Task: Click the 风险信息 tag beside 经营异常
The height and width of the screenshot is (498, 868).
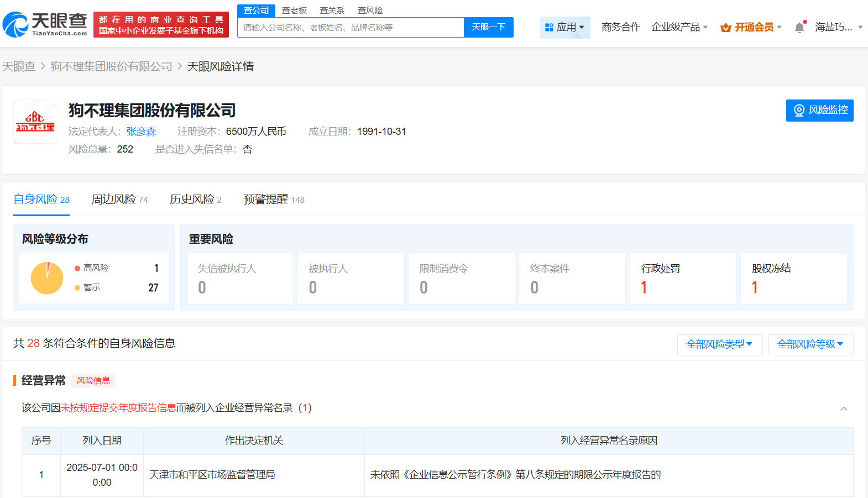Action: click(93, 381)
